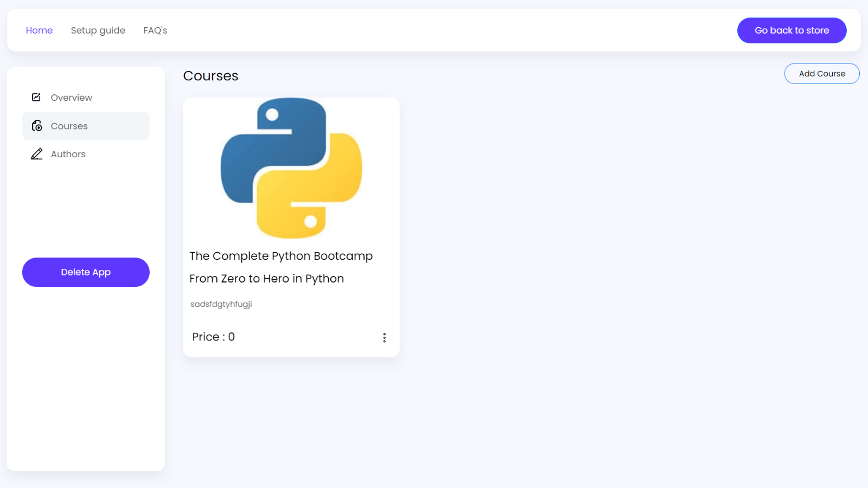Click the Go back to store button
Viewport: 868px width, 488px height.
[792, 30]
